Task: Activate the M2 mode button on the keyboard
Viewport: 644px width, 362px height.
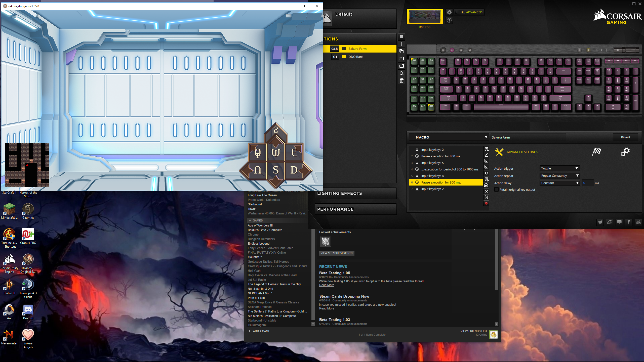Action: tap(461, 50)
